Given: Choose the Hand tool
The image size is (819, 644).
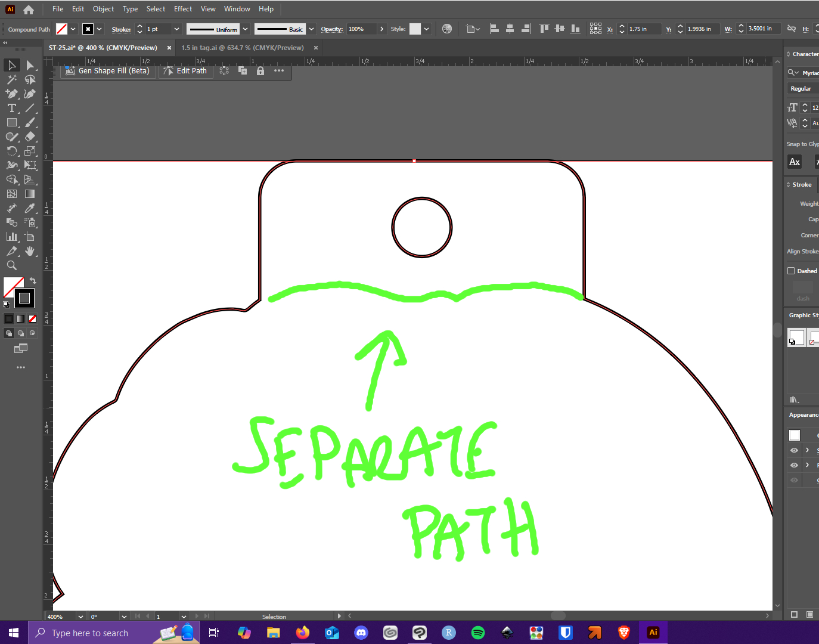Looking at the screenshot, I should pos(31,251).
